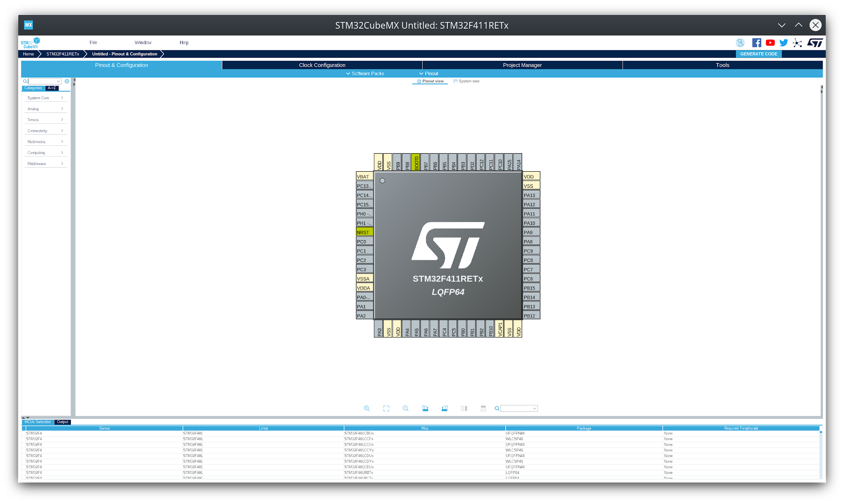Sort by the Package column header

pos(584,428)
